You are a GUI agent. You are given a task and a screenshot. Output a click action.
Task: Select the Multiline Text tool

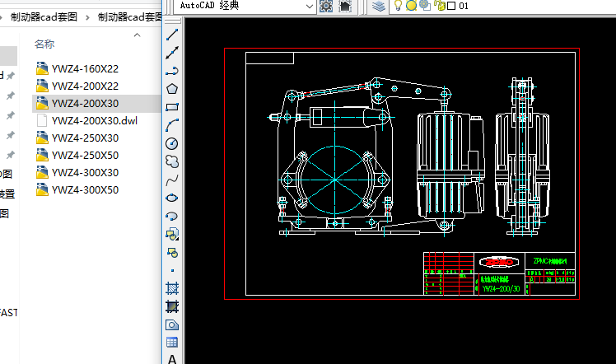172,360
